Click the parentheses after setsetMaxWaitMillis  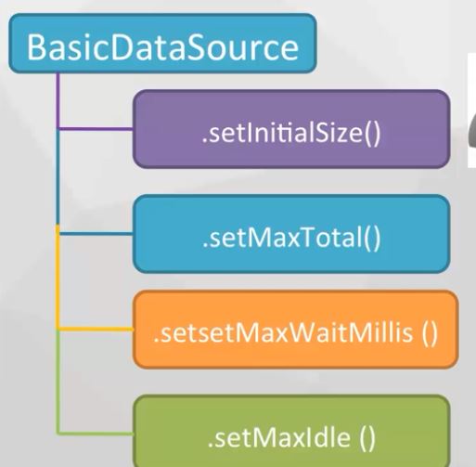430,333
